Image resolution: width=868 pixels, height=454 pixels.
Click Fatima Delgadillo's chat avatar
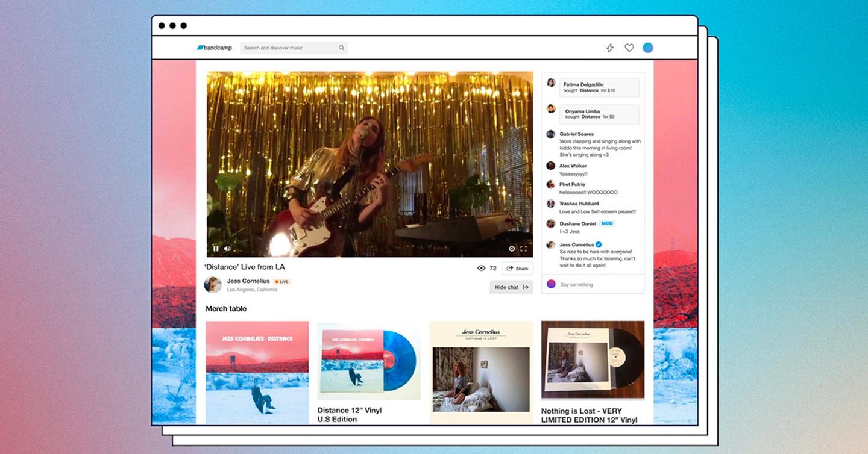[x=551, y=82]
